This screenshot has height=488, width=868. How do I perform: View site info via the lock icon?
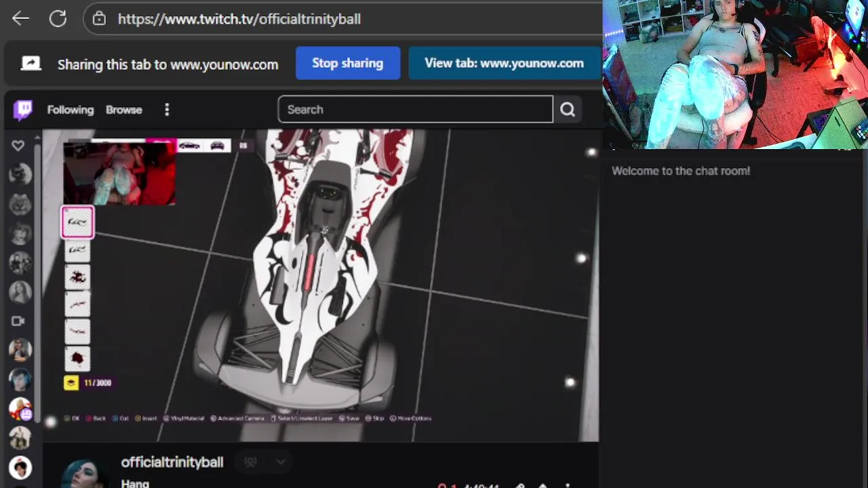click(x=99, y=19)
